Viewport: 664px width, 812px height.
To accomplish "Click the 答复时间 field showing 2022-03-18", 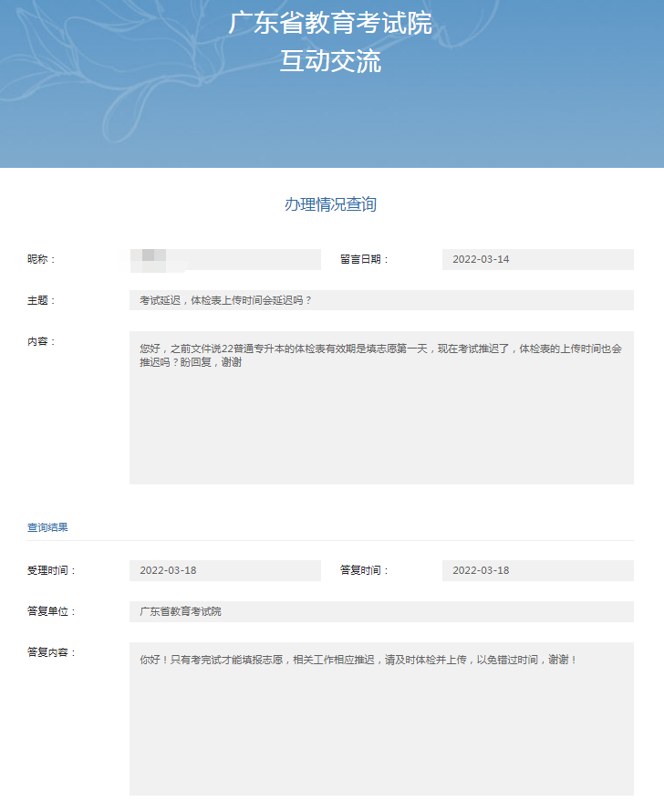I will [x=538, y=570].
